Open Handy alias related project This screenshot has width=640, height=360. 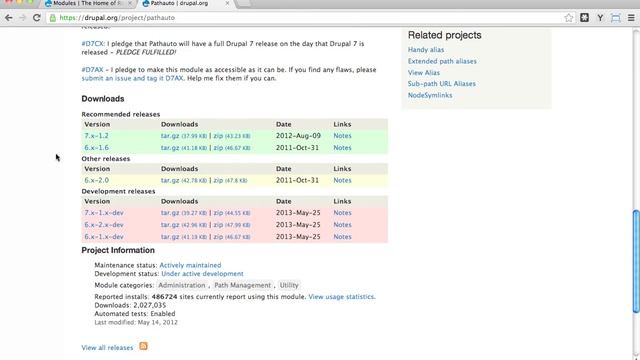point(426,50)
